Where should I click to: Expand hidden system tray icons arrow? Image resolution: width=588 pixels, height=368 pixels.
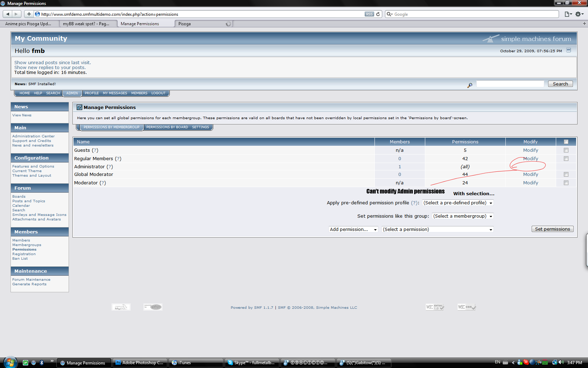(513, 363)
